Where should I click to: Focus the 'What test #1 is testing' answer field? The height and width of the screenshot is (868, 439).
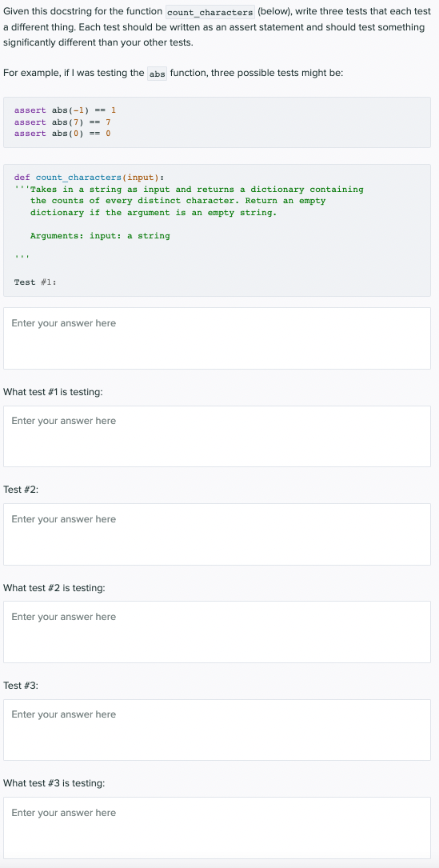click(x=217, y=436)
